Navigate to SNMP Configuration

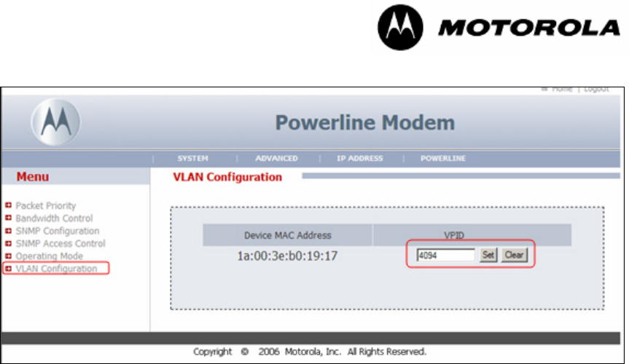click(58, 231)
